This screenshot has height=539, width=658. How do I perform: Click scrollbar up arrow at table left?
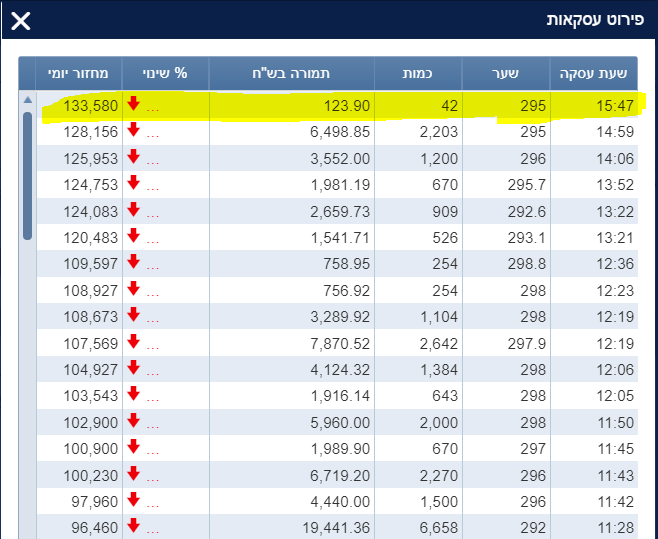click(x=27, y=100)
